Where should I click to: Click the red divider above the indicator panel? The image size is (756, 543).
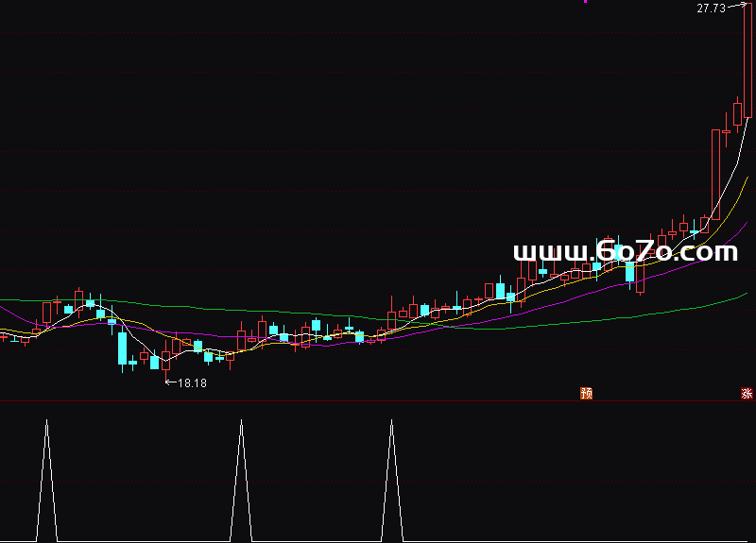(378, 401)
